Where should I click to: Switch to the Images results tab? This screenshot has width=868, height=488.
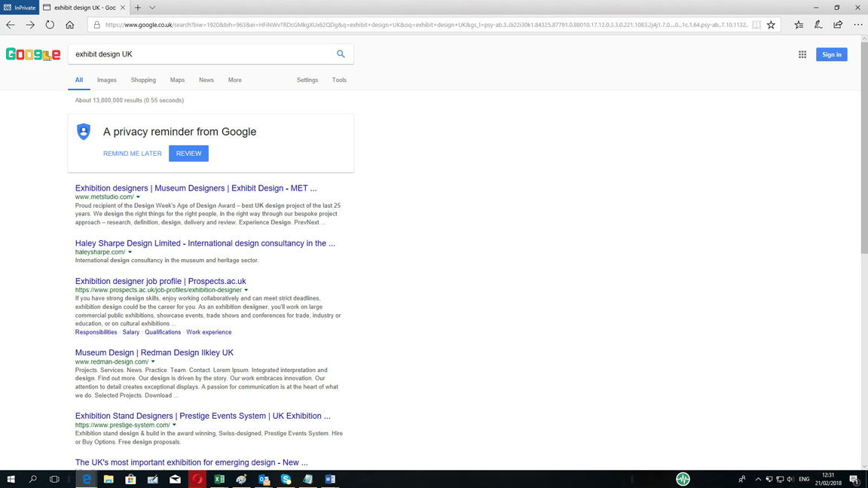106,80
